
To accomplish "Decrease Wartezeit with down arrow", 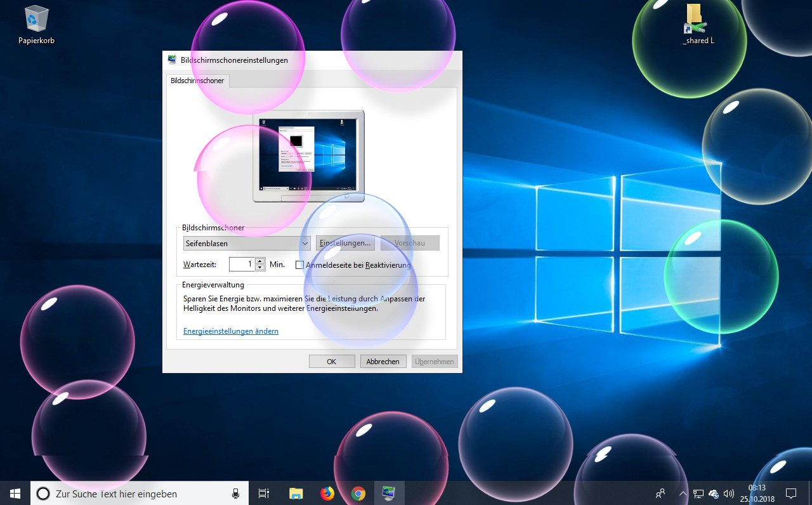I will coord(259,268).
